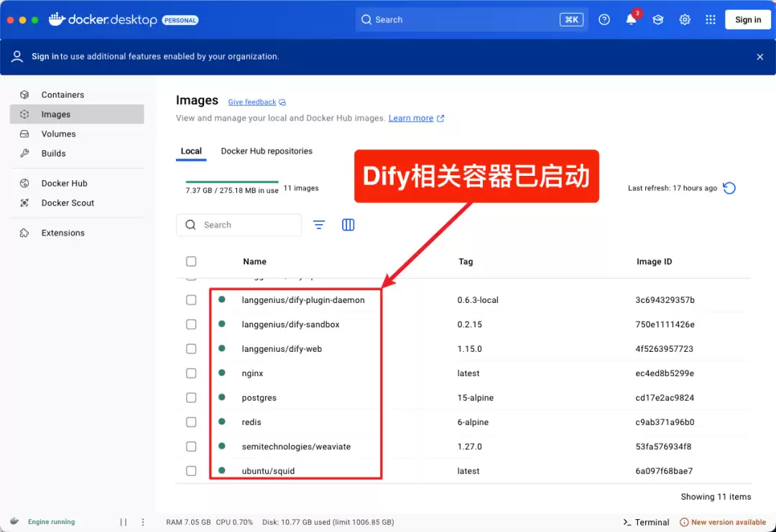Focus the images Search field

click(x=239, y=225)
